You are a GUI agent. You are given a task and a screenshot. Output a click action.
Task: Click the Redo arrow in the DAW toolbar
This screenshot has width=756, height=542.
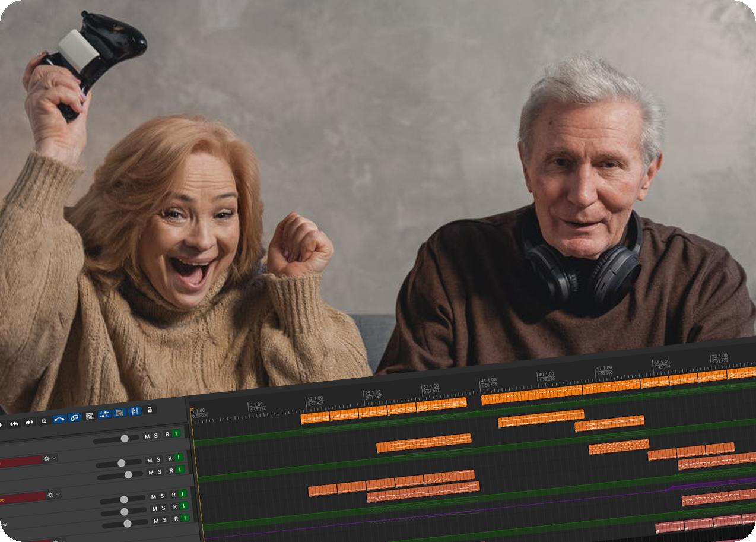pos(29,422)
